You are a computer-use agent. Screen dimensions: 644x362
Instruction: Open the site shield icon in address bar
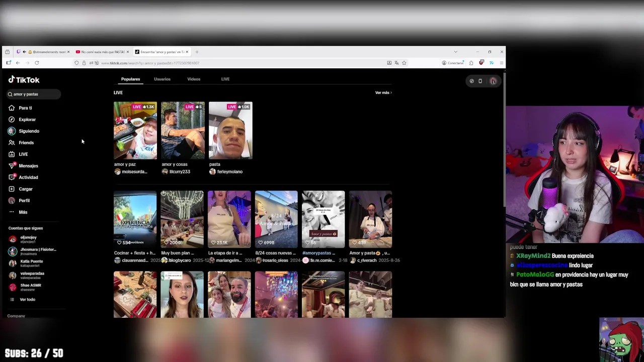point(76,63)
